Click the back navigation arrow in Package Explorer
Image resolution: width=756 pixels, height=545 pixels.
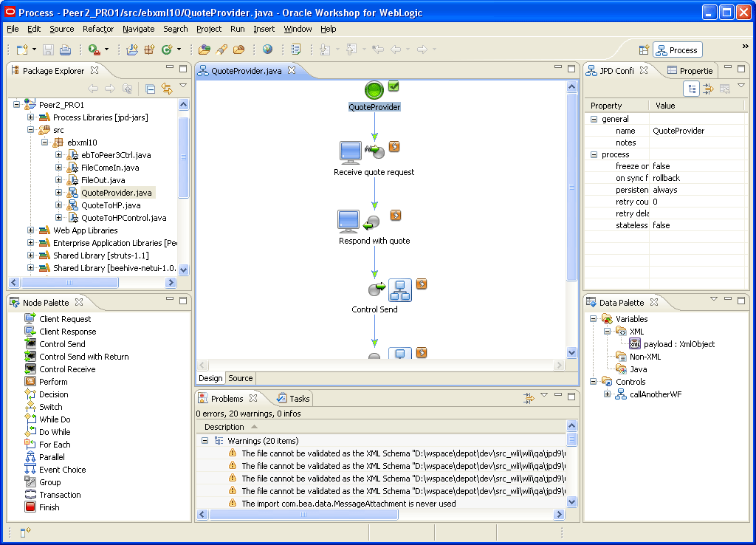coord(94,88)
